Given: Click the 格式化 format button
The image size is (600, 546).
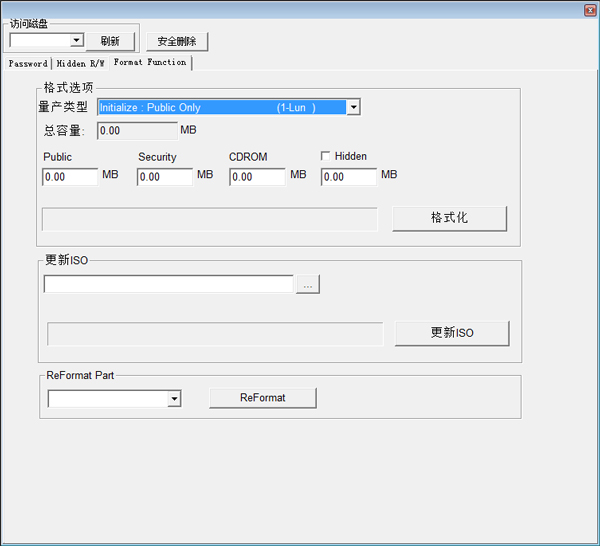Looking at the screenshot, I should point(449,218).
